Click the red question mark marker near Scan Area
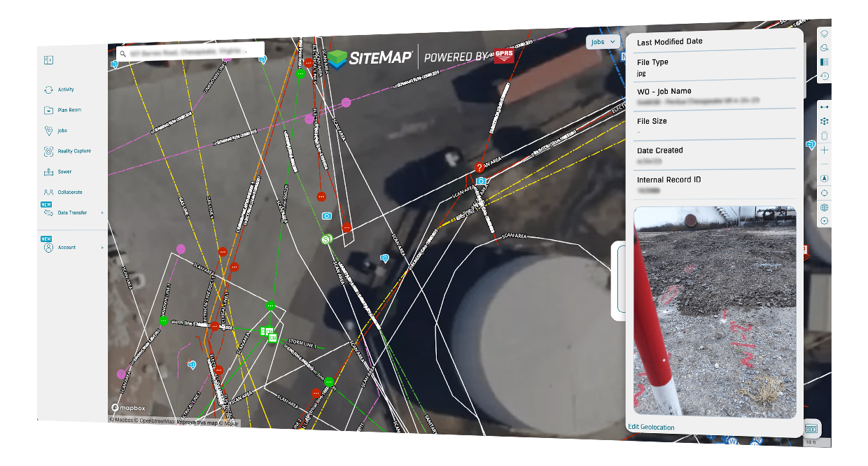The height and width of the screenshot is (466, 868). click(x=479, y=167)
